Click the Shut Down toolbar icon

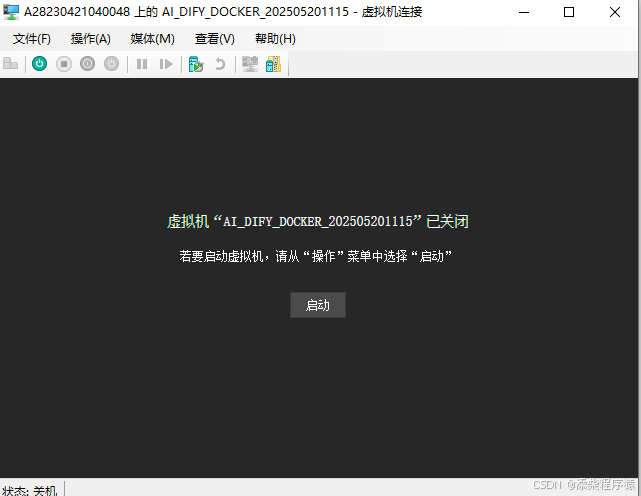coord(87,64)
